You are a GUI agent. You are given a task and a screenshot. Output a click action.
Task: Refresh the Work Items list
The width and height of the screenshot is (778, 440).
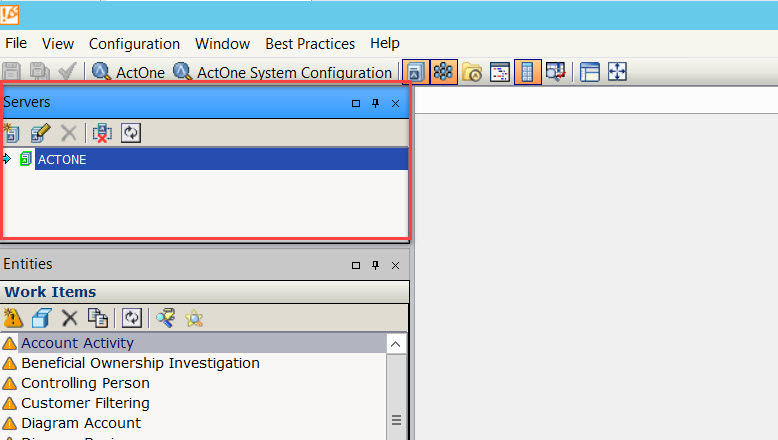click(131, 318)
